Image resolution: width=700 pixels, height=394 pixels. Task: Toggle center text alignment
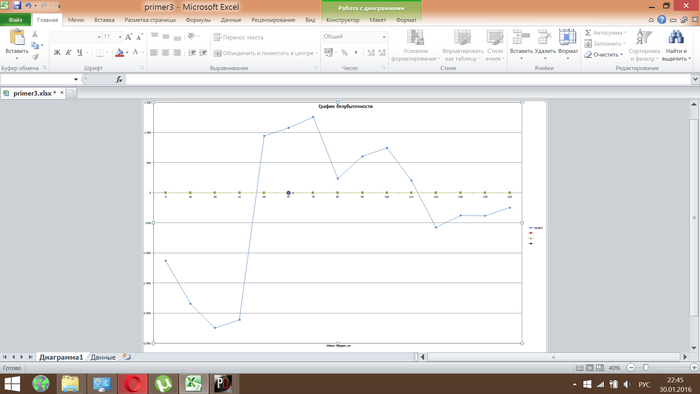166,53
